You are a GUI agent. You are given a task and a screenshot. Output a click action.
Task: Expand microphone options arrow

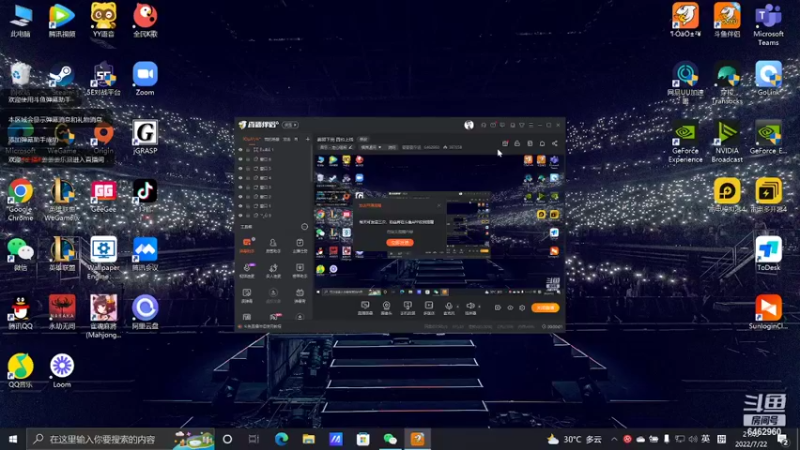[458, 307]
